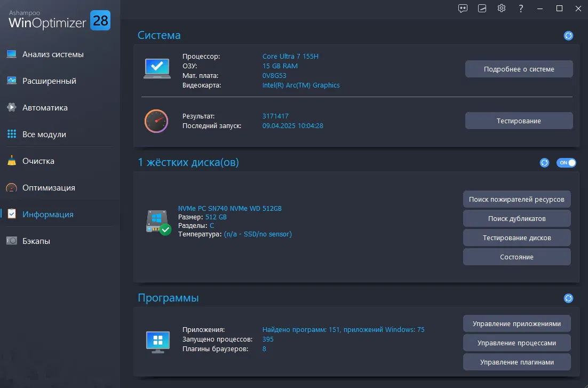Click the Система section heading
Image resolution: width=588 pixels, height=388 pixels.
pos(159,35)
